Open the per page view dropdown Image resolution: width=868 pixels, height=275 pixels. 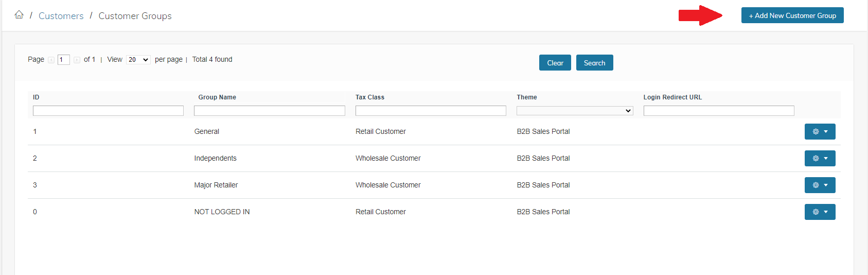(x=138, y=60)
